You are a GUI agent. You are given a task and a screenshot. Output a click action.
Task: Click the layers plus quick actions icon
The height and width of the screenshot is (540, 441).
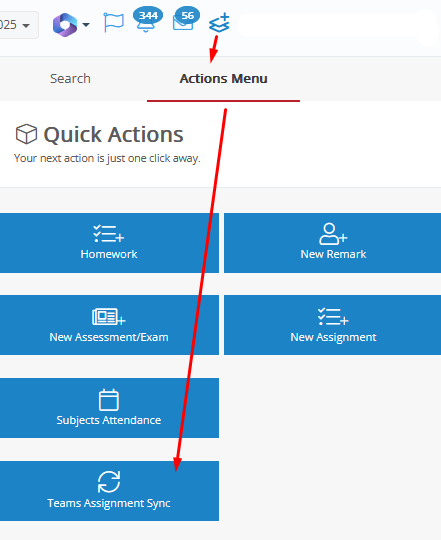219,23
